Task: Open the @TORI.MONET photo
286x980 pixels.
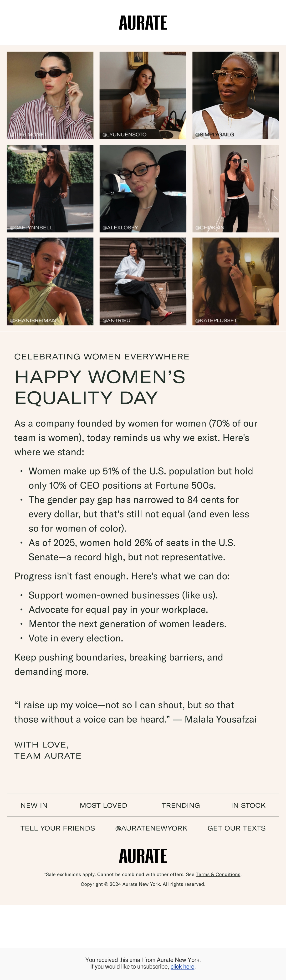Action: point(50,95)
